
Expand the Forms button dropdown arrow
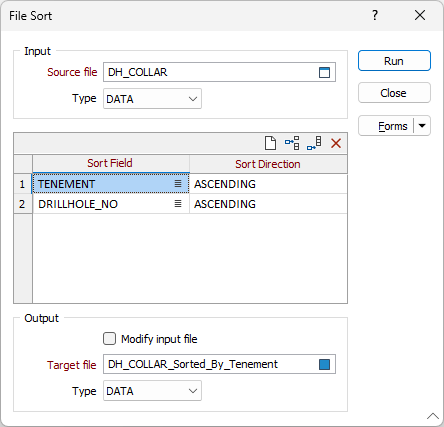click(422, 126)
